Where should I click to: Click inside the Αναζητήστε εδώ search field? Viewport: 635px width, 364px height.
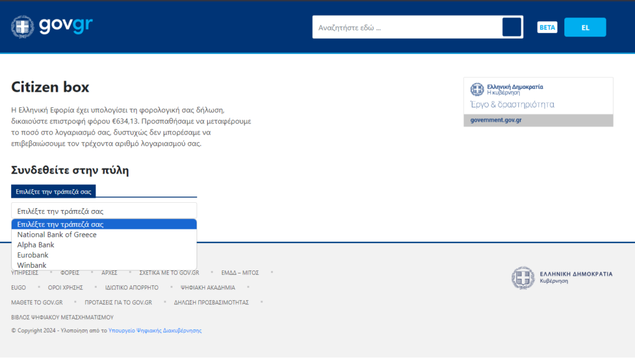click(x=406, y=27)
